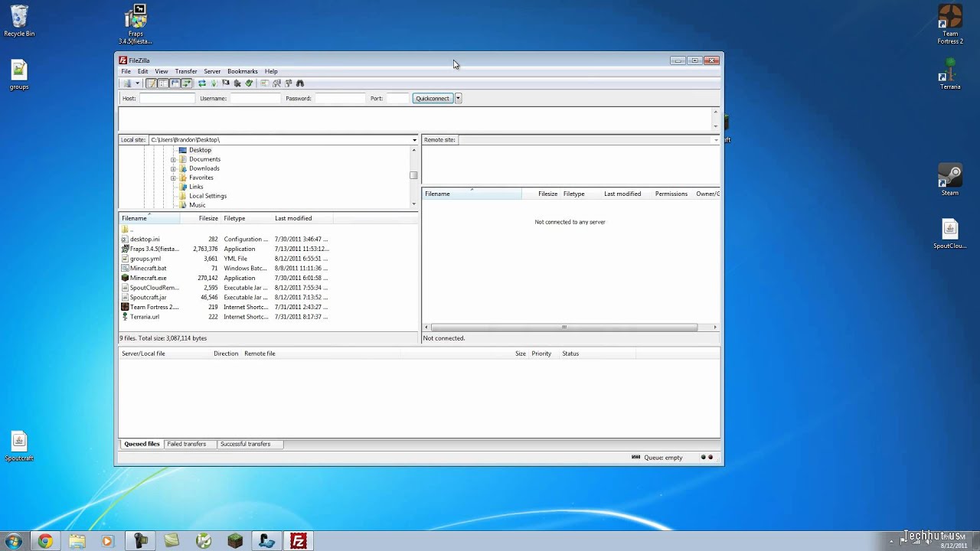The image size is (980, 551).
Task: Select Music folder in local tree
Action: click(x=197, y=205)
